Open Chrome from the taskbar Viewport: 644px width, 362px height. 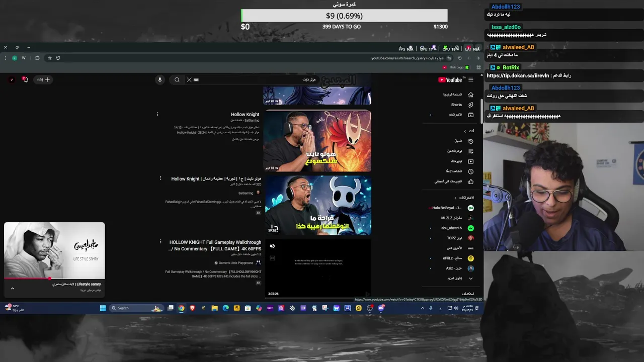point(181,308)
